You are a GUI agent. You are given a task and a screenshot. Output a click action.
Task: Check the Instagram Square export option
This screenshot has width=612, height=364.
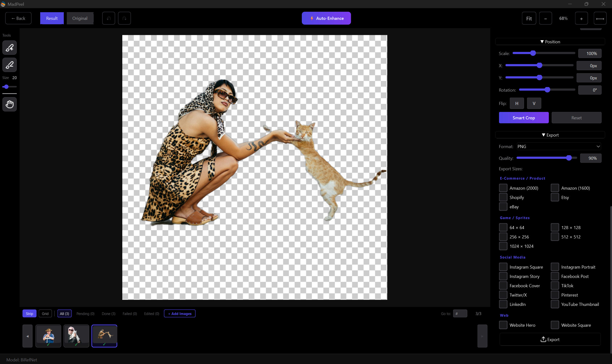[x=503, y=267]
